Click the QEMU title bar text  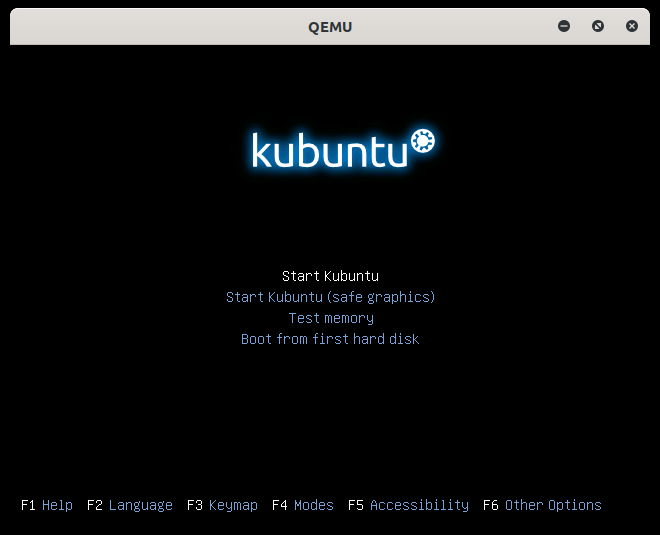point(330,27)
